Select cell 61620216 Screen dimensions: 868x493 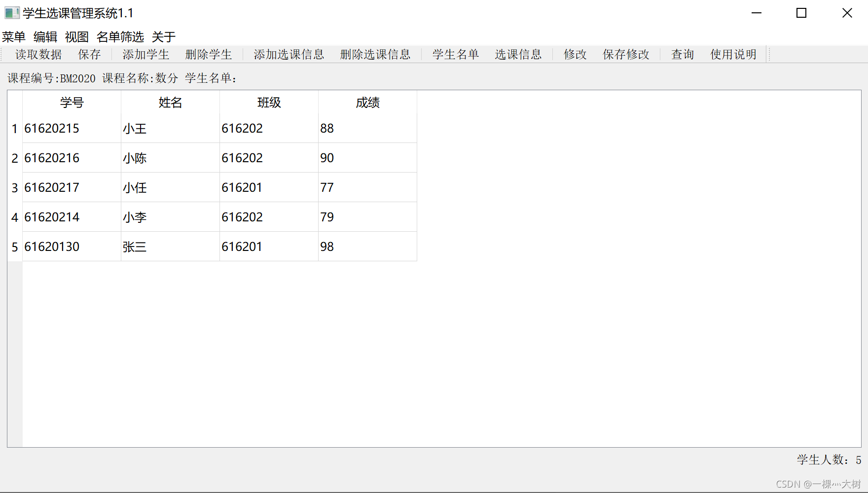click(x=72, y=158)
